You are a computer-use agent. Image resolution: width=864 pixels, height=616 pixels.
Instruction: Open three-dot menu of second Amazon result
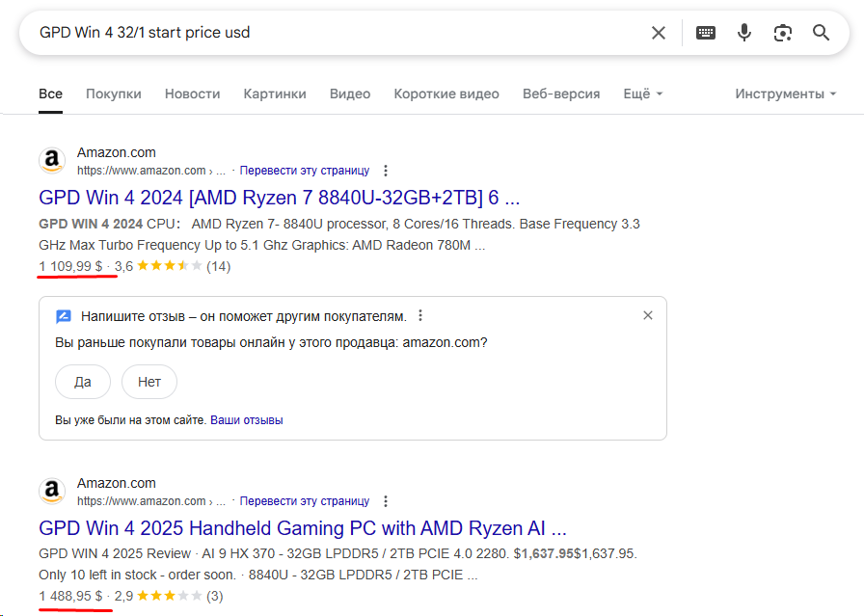[x=386, y=501]
